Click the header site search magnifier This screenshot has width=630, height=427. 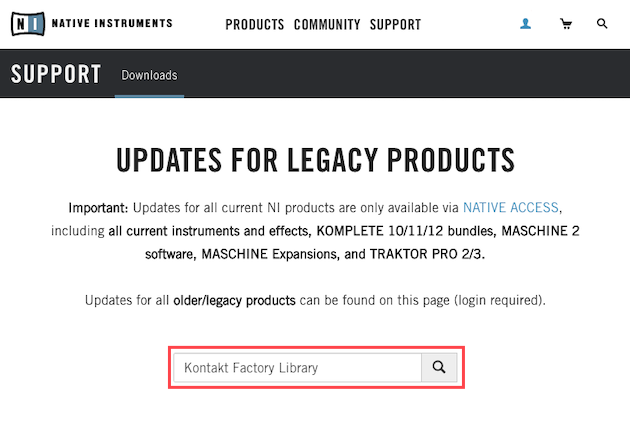[602, 24]
